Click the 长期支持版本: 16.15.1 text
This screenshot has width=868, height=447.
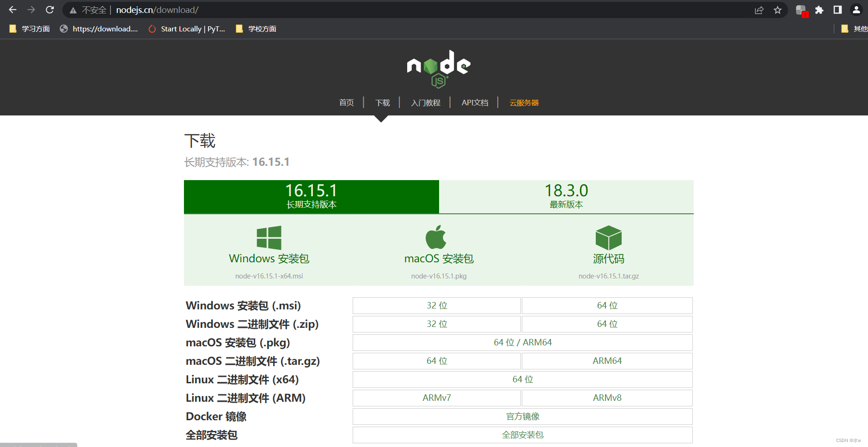(237, 162)
